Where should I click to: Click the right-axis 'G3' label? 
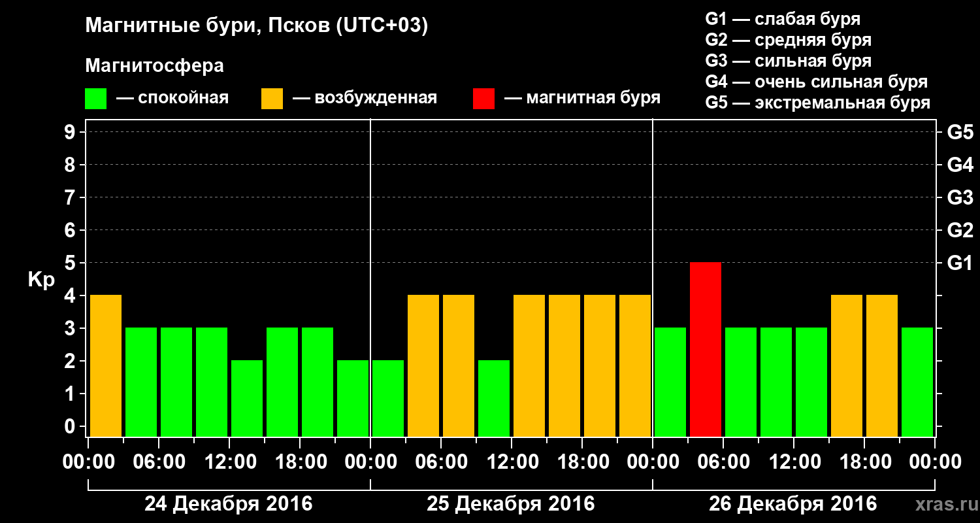[x=960, y=197]
